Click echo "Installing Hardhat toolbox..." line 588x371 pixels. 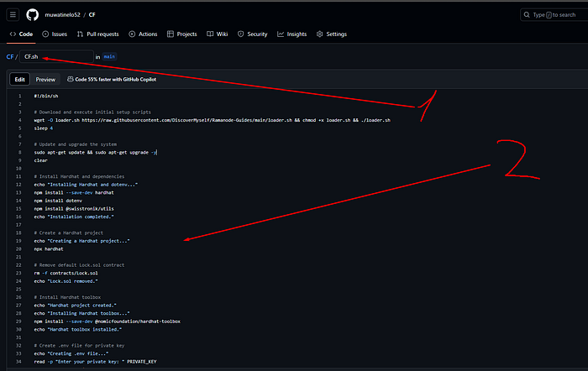click(x=81, y=313)
